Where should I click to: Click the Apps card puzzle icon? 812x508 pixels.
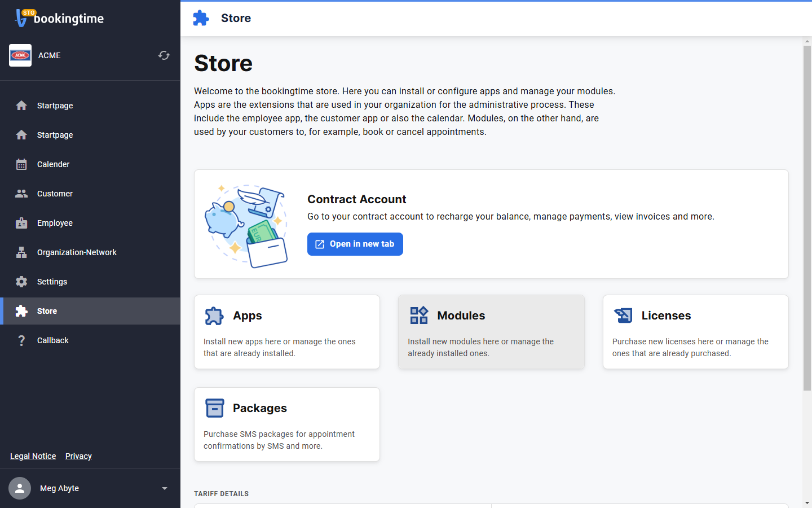(x=214, y=316)
